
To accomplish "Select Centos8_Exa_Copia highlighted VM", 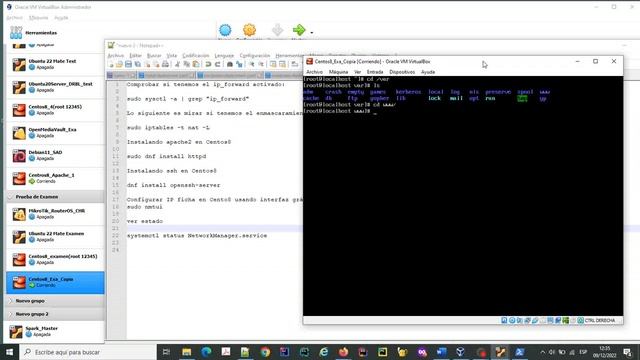I will click(55, 282).
